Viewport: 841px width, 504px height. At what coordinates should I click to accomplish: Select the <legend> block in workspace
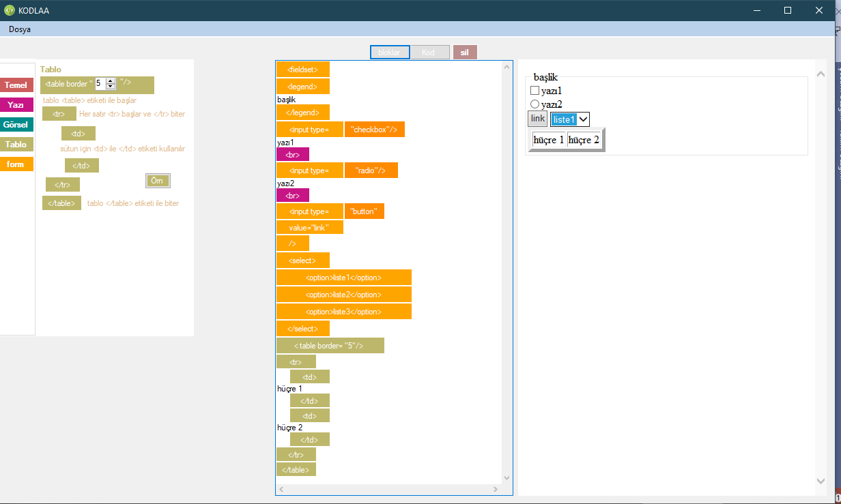[x=303, y=87]
